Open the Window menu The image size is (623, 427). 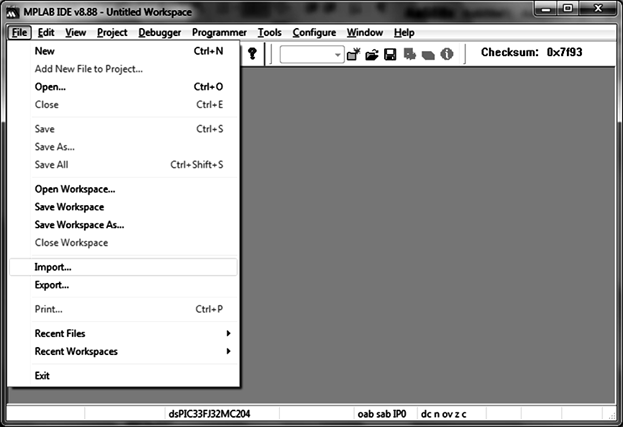[x=365, y=33]
